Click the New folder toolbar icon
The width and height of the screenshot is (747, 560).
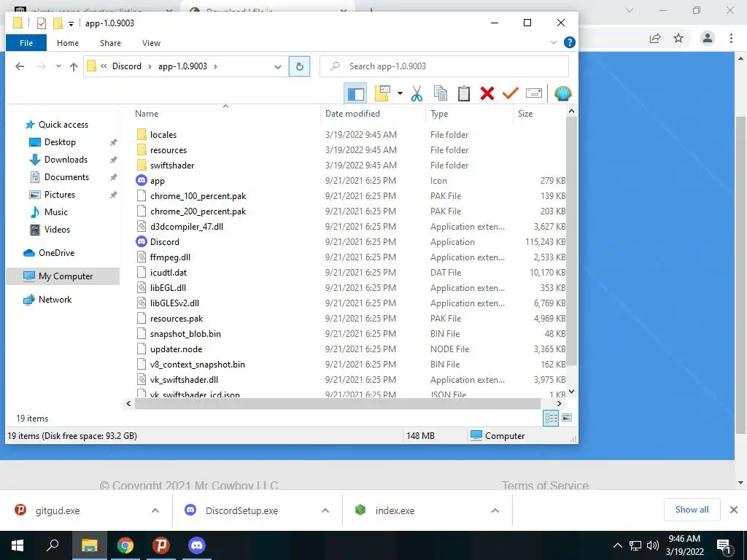click(x=382, y=93)
